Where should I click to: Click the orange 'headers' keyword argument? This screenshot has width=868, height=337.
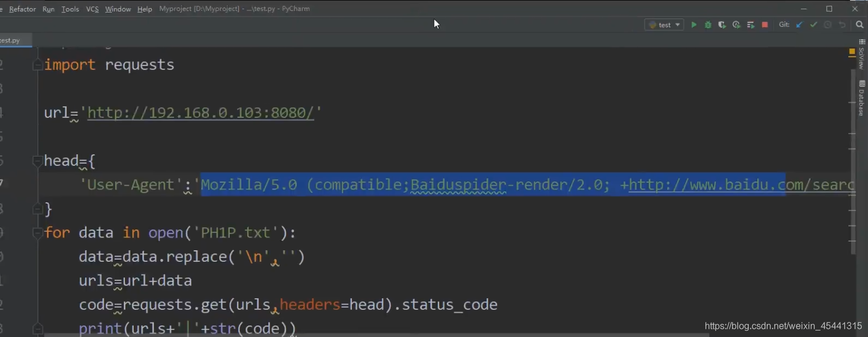310,305
